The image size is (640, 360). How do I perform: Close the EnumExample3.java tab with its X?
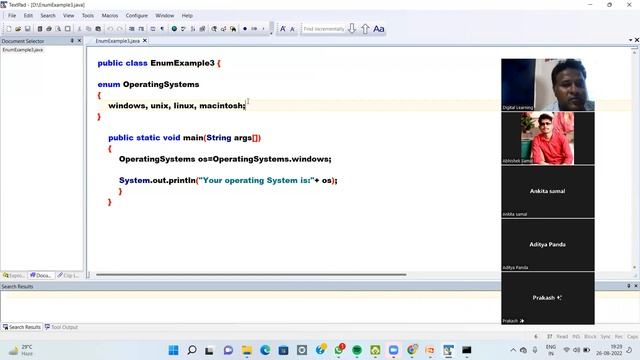point(145,41)
